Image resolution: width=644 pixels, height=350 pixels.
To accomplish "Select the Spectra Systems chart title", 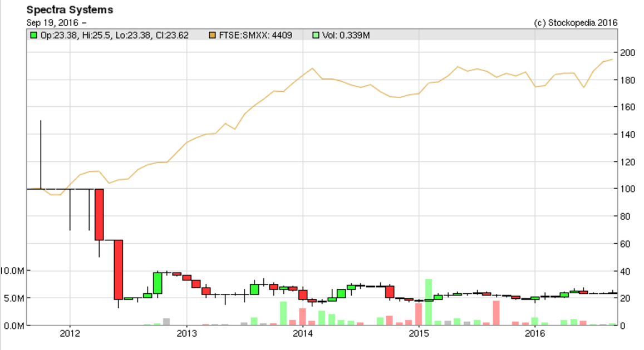I will [70, 10].
